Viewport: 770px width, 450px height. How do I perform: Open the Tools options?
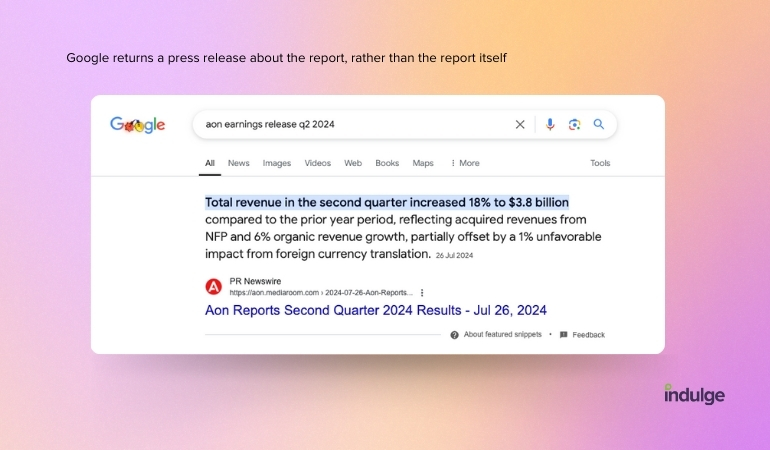click(600, 163)
